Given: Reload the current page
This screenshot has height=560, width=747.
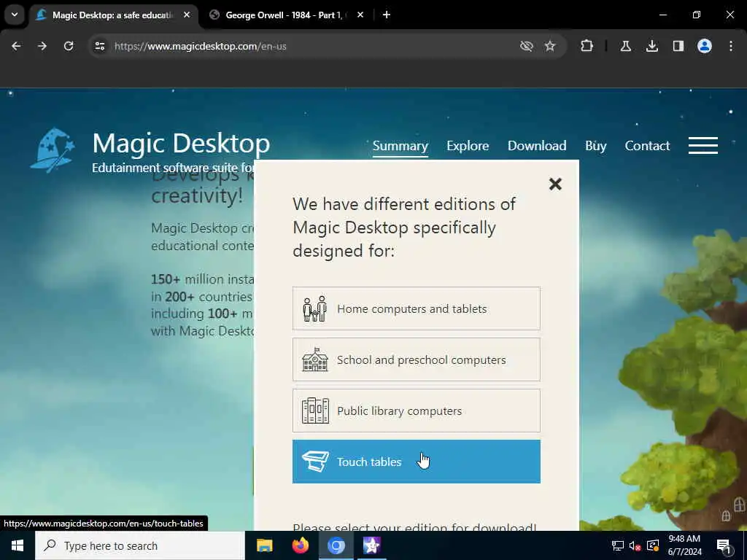Looking at the screenshot, I should (x=69, y=46).
